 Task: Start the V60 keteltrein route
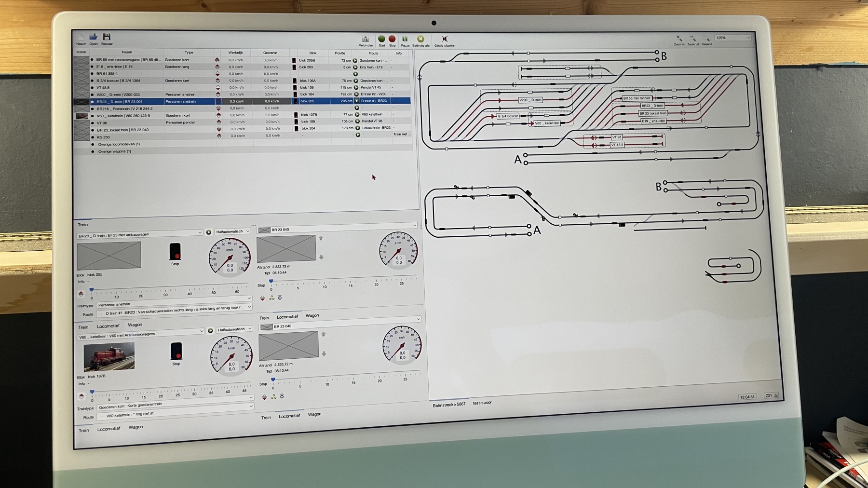pos(357,114)
